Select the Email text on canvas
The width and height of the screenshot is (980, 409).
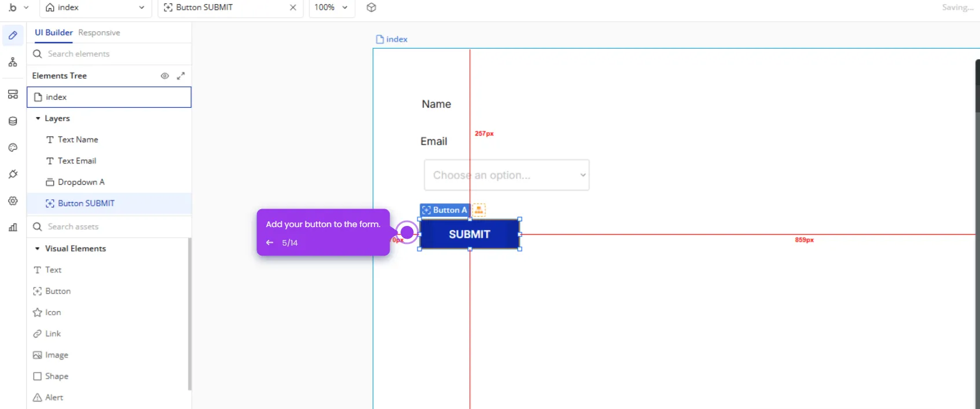coord(434,141)
